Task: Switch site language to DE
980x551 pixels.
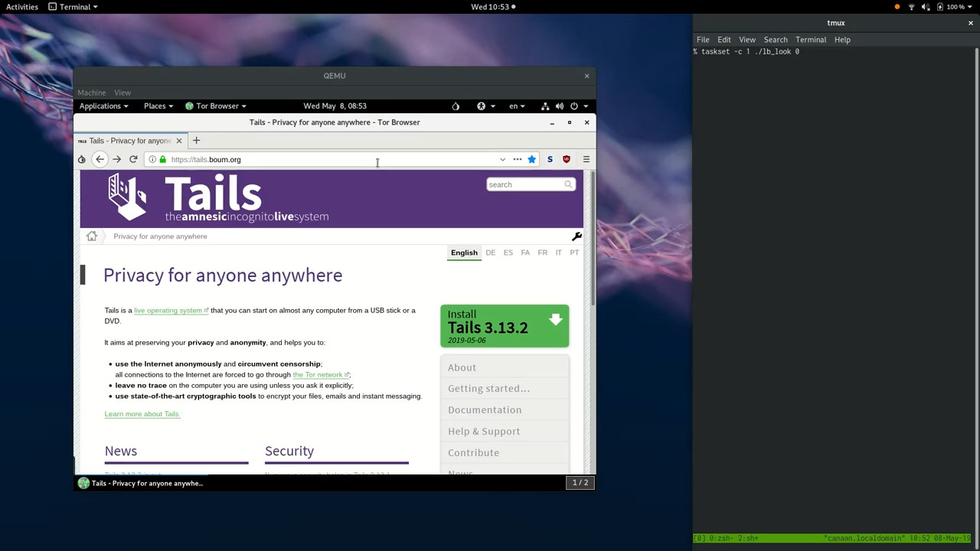Action: (x=490, y=253)
